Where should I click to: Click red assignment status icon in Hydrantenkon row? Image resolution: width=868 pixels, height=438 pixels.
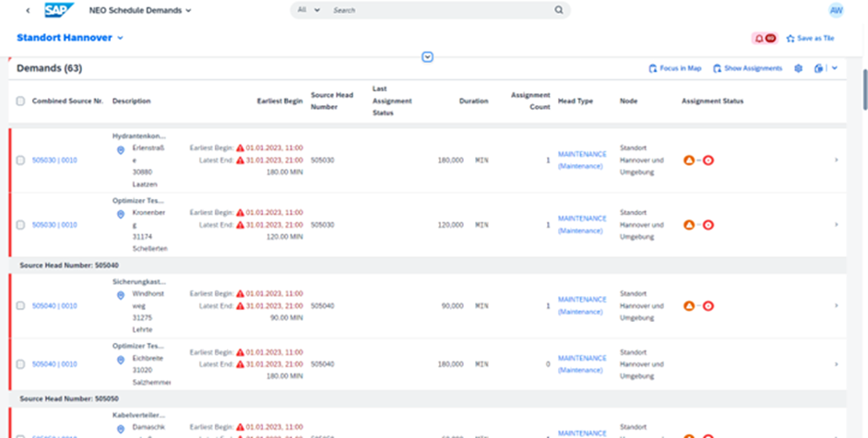point(708,160)
